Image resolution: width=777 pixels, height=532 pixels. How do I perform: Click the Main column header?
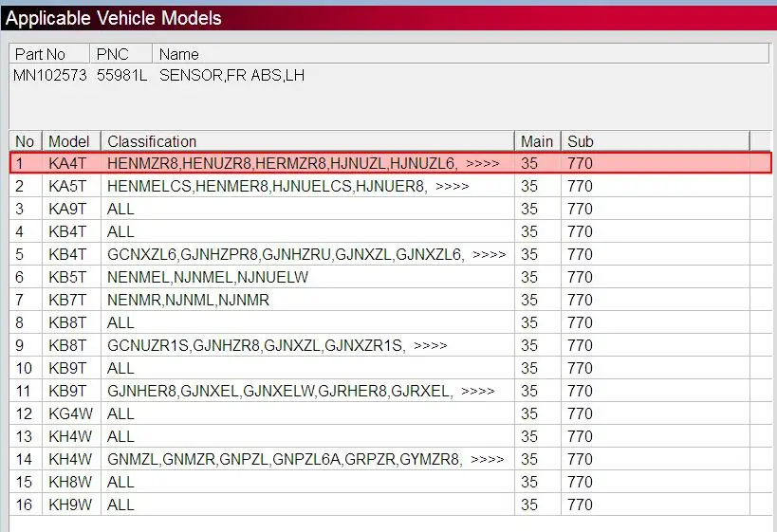(538, 141)
